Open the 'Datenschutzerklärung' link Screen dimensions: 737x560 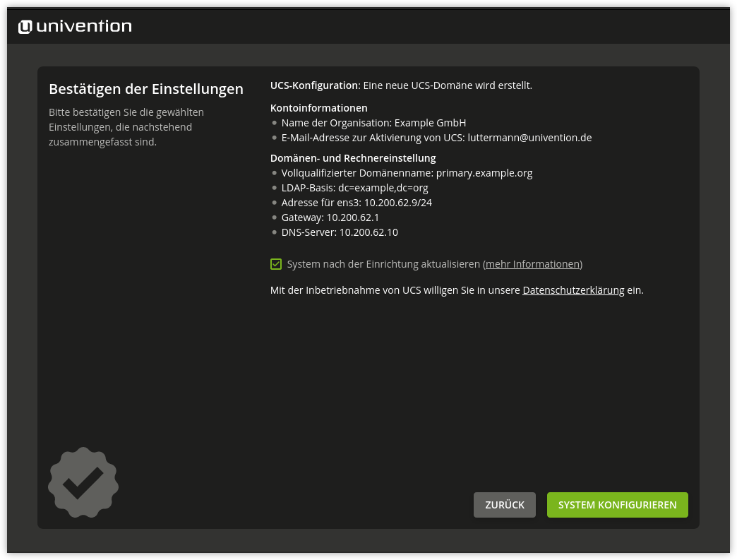[x=573, y=290]
